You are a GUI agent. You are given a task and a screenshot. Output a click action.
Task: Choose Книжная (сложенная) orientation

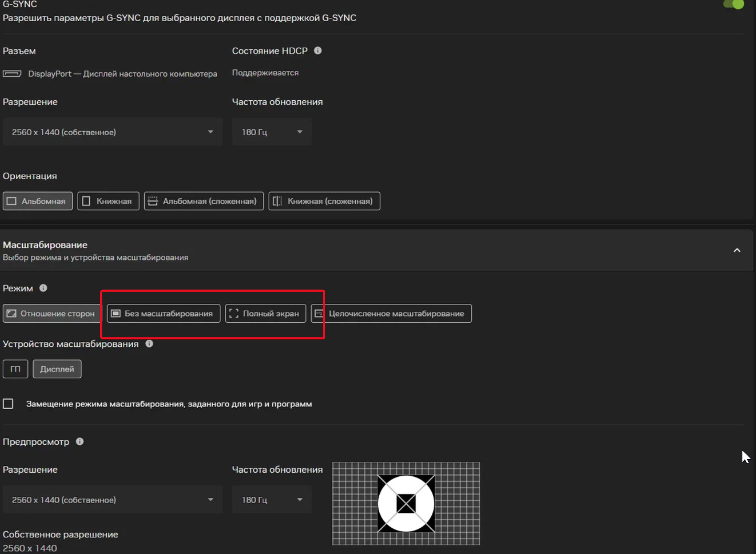coord(324,201)
